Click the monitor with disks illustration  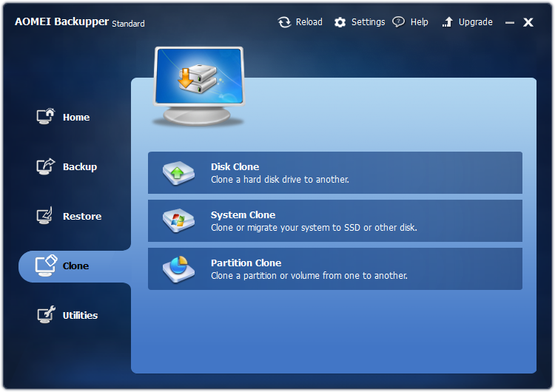pos(199,87)
